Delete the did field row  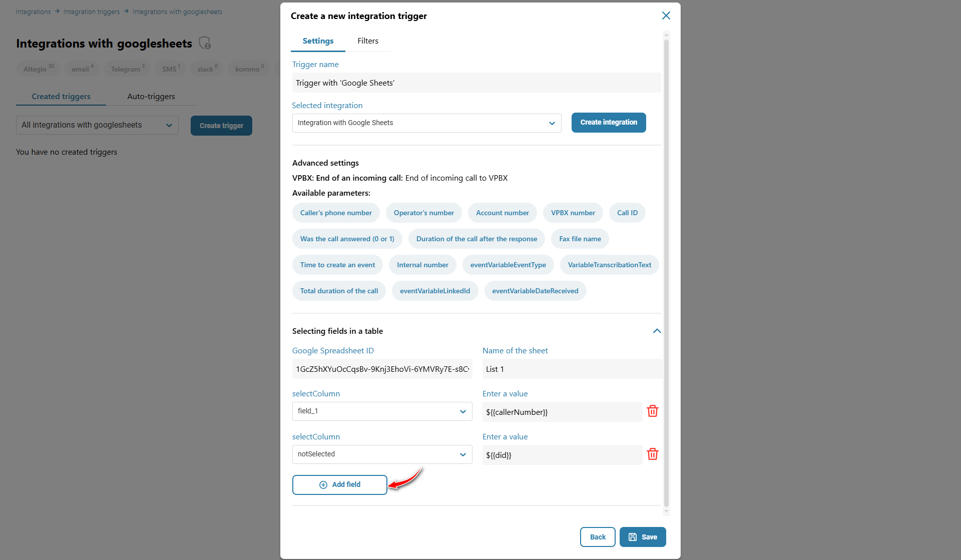tap(652, 454)
